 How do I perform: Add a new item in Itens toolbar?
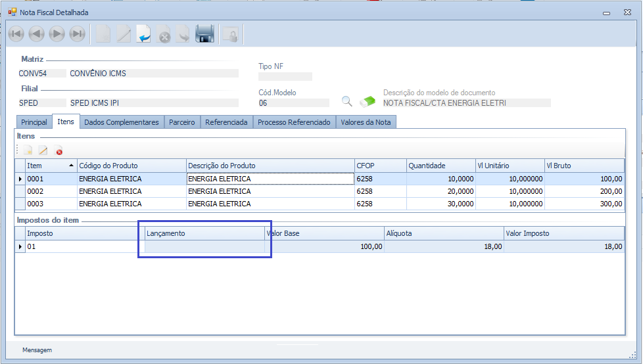click(x=28, y=151)
